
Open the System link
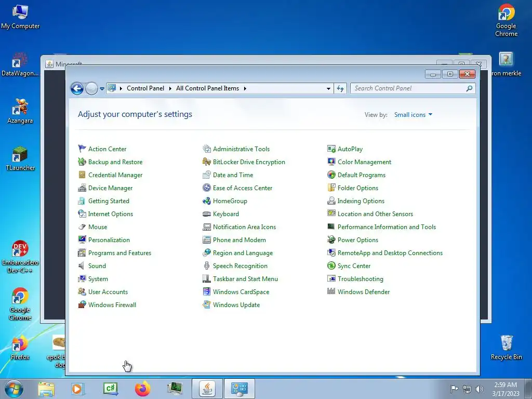[98, 279]
